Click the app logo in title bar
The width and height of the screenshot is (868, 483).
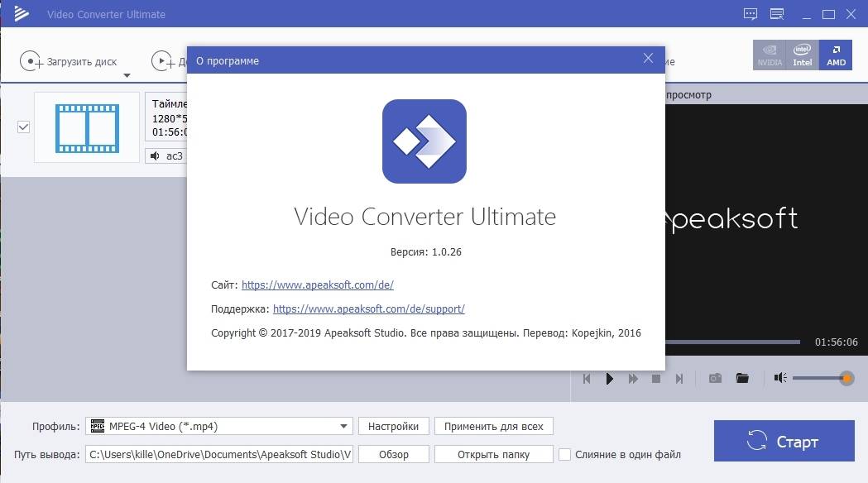21,14
